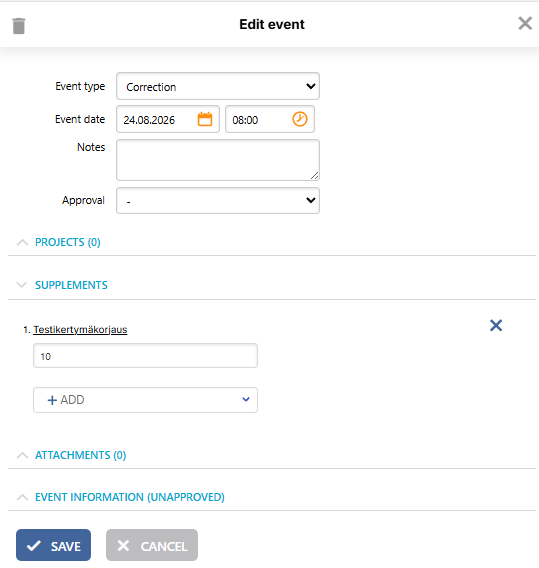539x568 pixels.
Task: Click the supplement value field containing 10
Action: (x=145, y=356)
